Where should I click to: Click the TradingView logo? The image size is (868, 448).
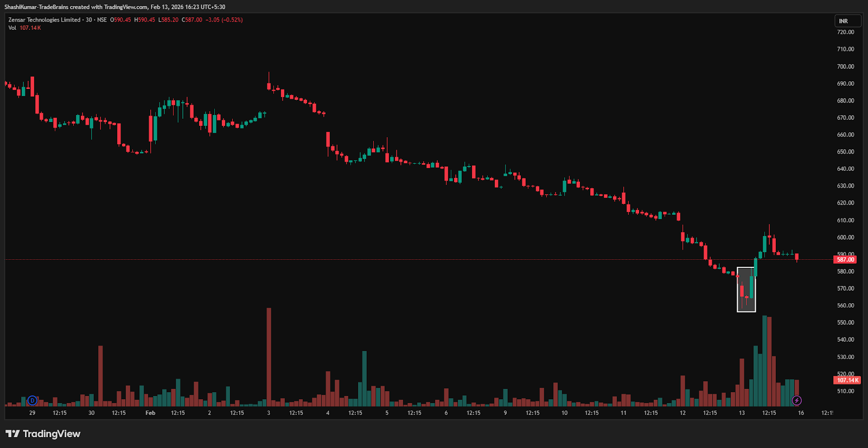point(43,434)
